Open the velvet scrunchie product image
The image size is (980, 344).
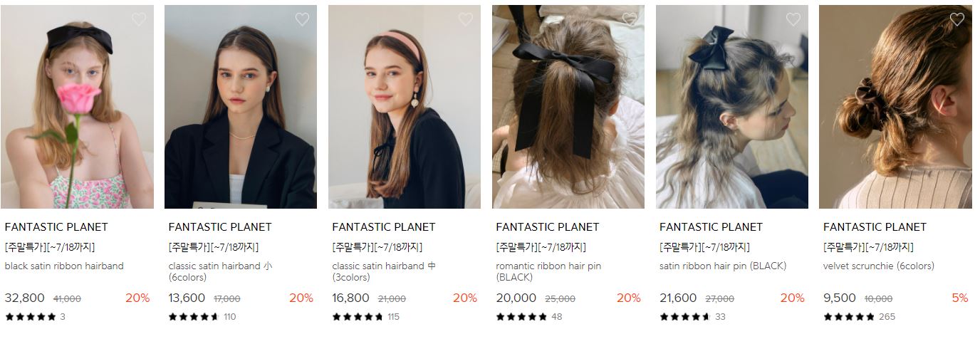(x=895, y=107)
